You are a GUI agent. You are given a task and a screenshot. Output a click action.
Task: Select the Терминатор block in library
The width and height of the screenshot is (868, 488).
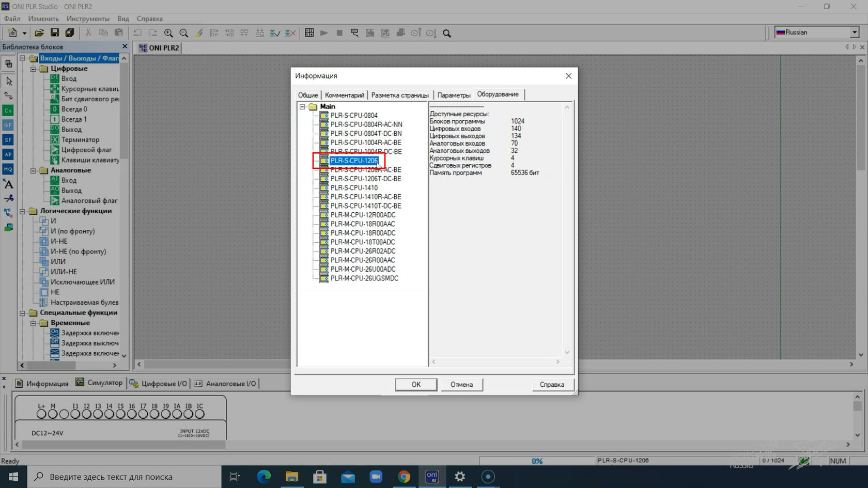point(80,140)
